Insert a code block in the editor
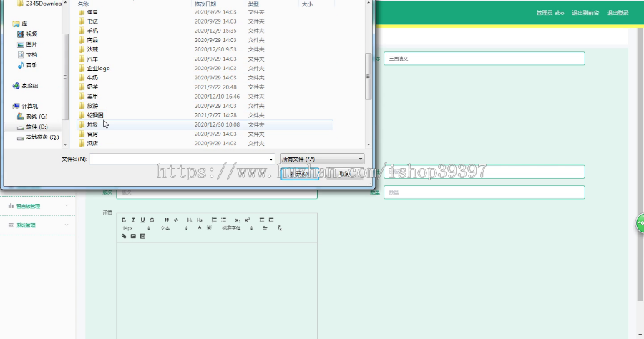Viewport: 644px width, 339px height. (176, 220)
